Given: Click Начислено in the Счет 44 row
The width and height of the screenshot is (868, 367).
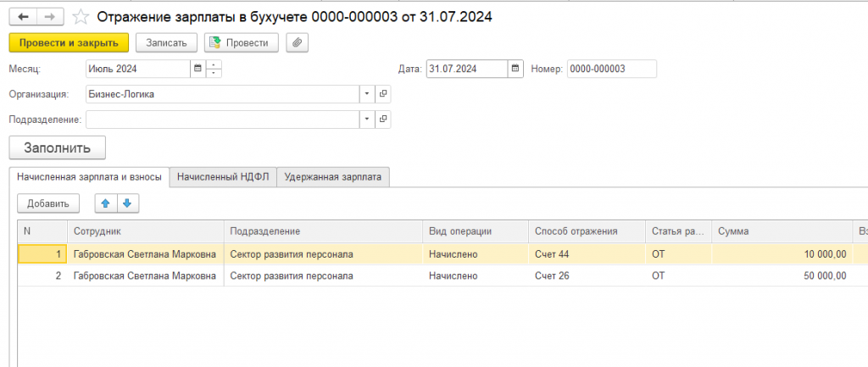Looking at the screenshot, I should [x=476, y=254].
